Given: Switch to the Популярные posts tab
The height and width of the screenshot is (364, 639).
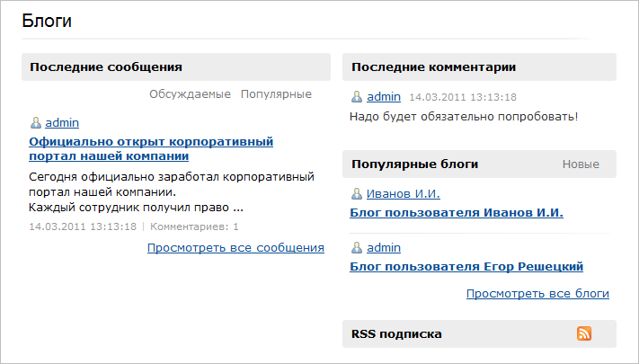Looking at the screenshot, I should click(x=276, y=94).
